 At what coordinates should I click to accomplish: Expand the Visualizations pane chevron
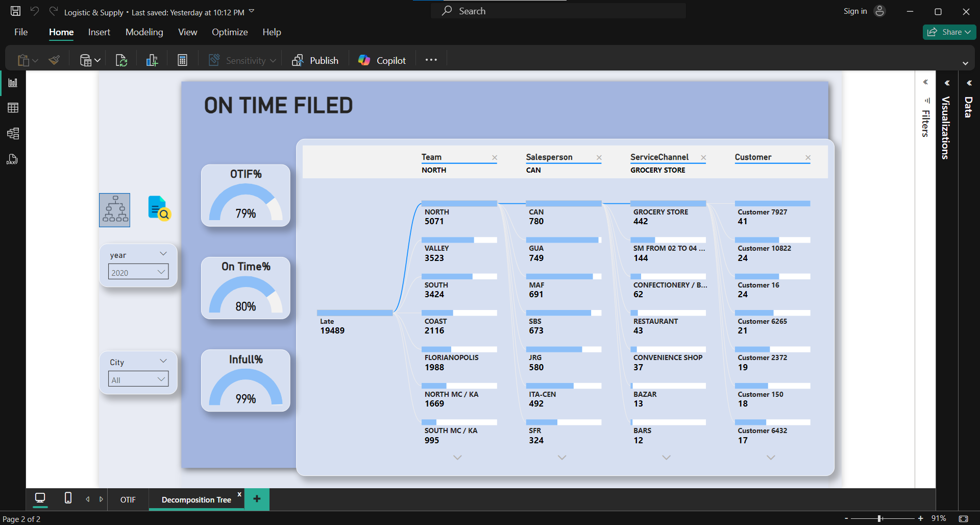click(947, 83)
